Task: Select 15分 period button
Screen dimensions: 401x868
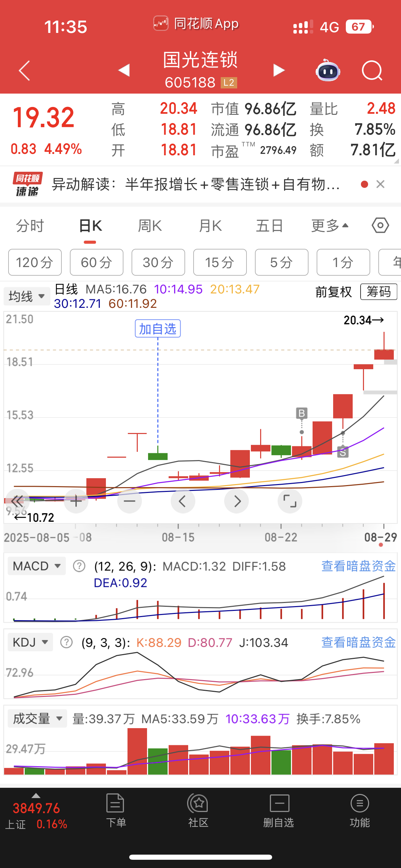Action: pyautogui.click(x=220, y=262)
